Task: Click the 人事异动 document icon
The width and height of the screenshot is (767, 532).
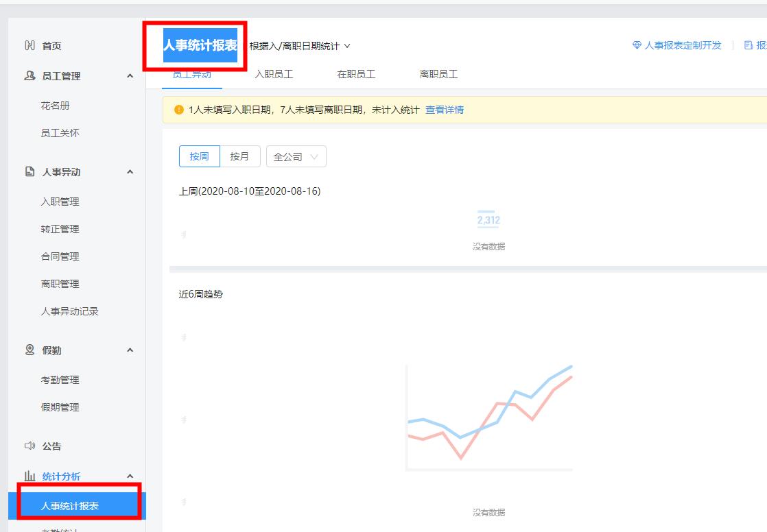Action: point(29,172)
